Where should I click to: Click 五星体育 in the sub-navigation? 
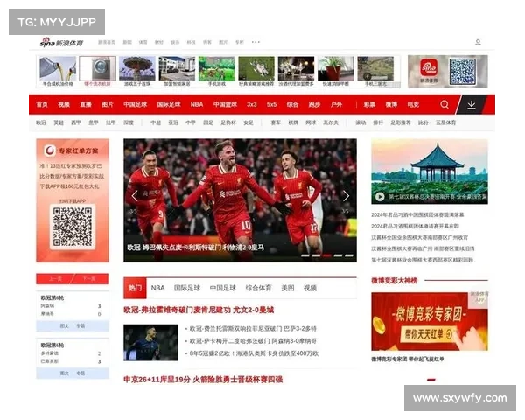coord(446,122)
